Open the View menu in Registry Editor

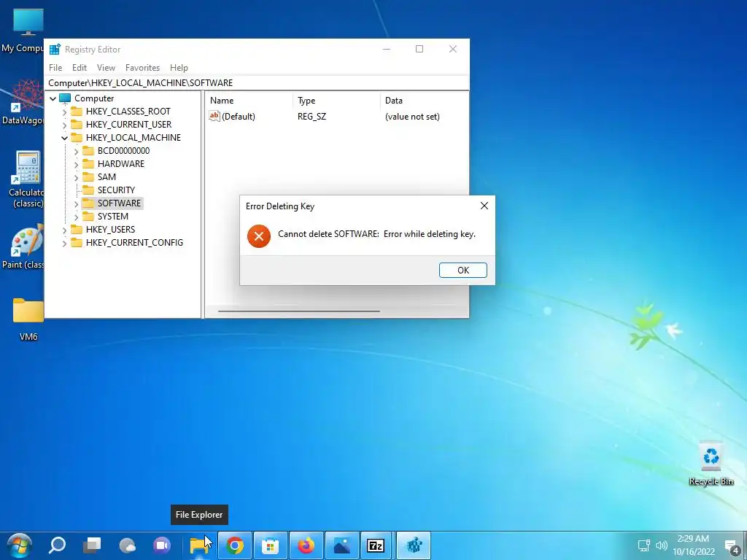106,68
